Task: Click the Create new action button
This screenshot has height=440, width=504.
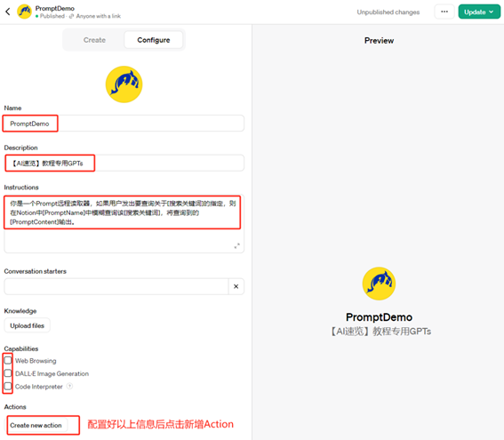Action: pyautogui.click(x=36, y=425)
